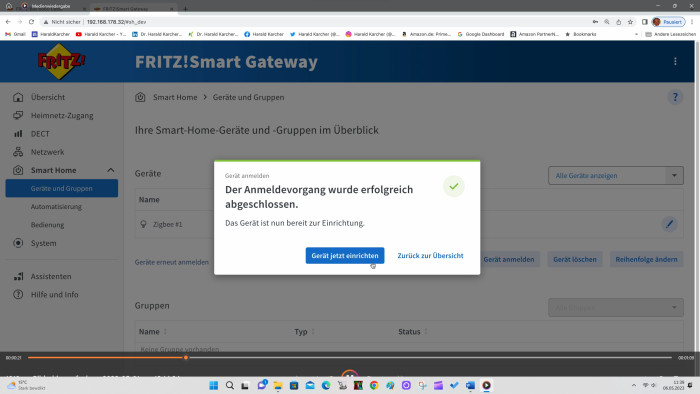Open a new browser tab with plus

(x=185, y=8)
